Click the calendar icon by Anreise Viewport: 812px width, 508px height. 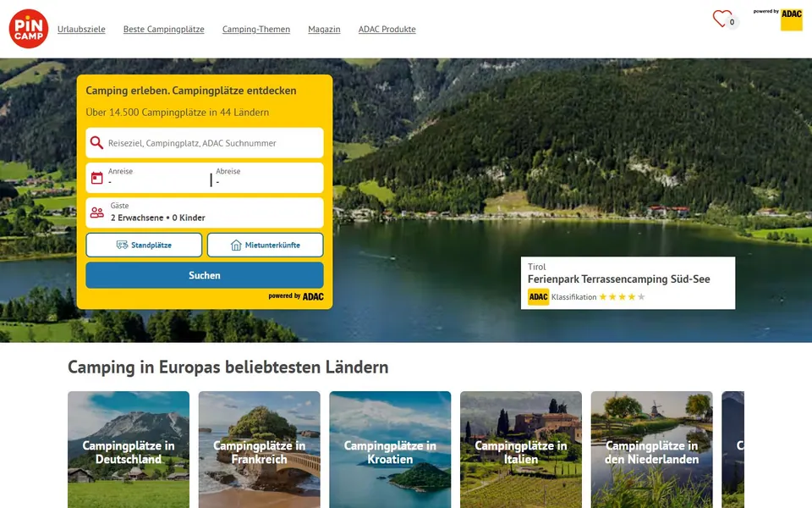click(x=96, y=178)
